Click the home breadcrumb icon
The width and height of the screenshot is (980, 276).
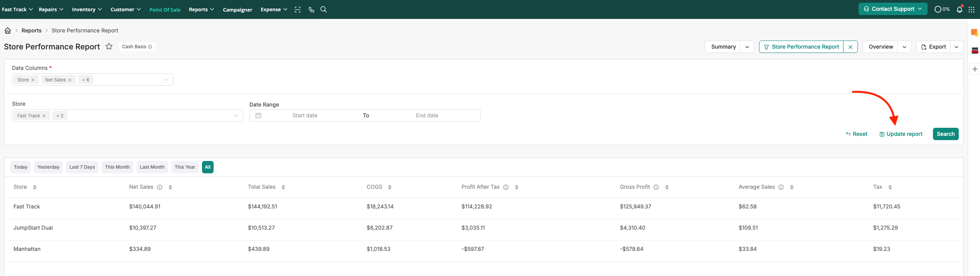pos(8,30)
